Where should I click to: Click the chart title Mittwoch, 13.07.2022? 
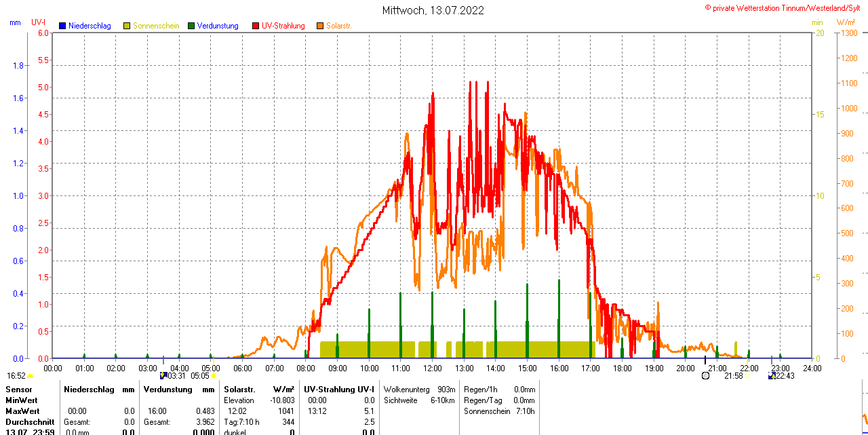point(433,10)
